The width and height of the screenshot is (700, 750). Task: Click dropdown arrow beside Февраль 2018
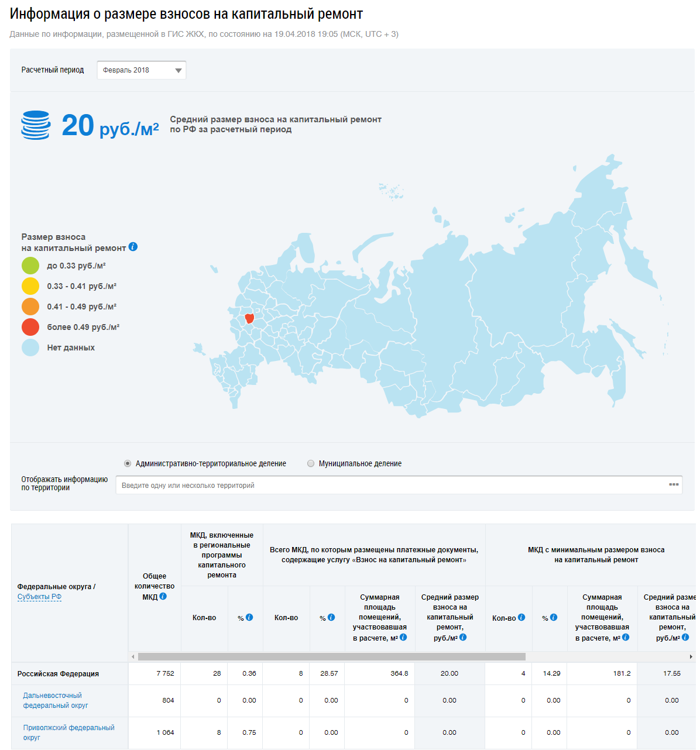[179, 70]
